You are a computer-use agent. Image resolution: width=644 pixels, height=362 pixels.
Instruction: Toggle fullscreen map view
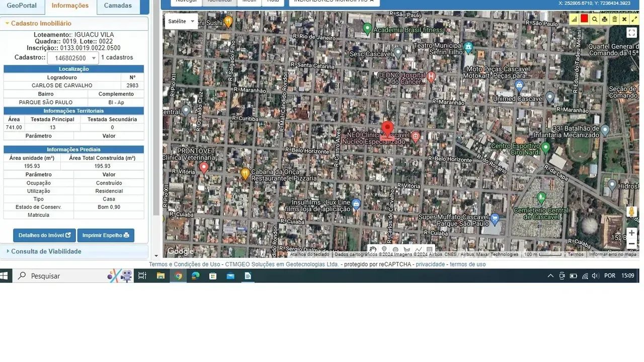[x=632, y=33]
